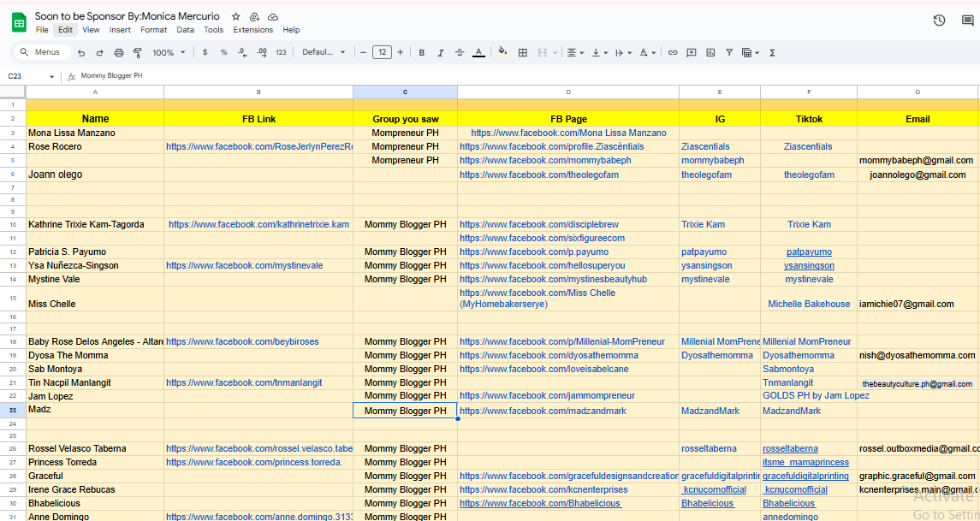Select row 15 header
The width and height of the screenshot is (980, 521).
[13, 299]
